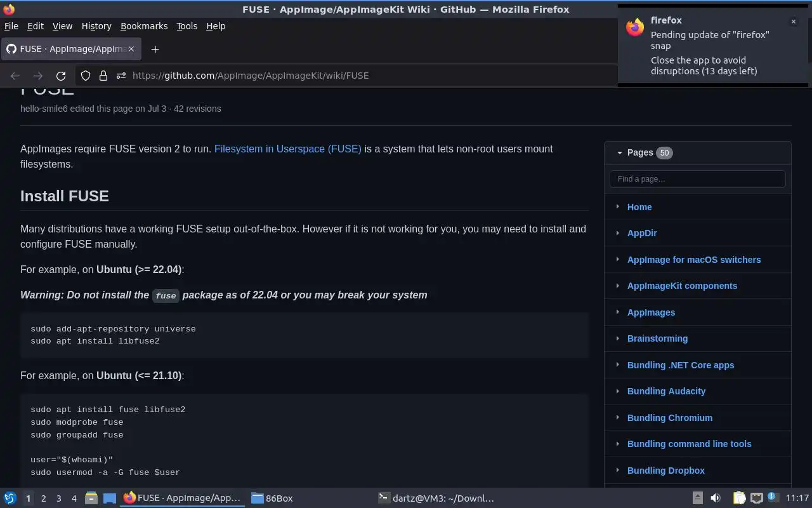The image size is (812, 508).
Task: Expand the Brainstorming page entry arrow
Action: [x=617, y=338]
